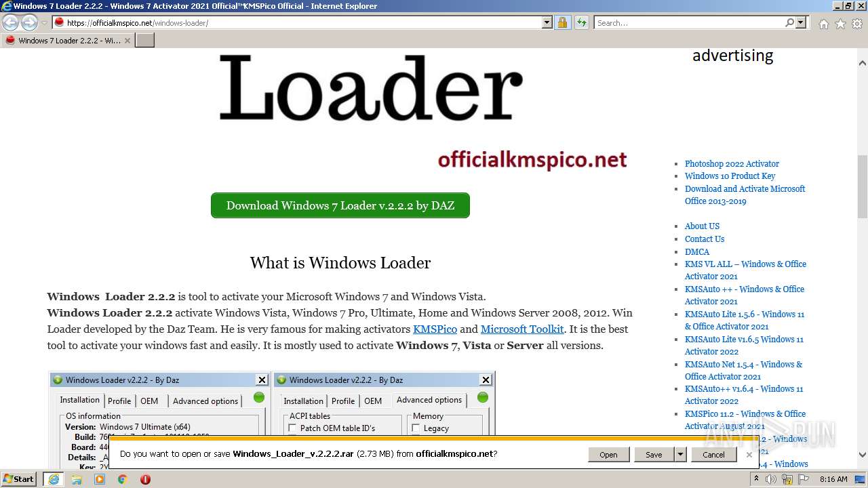
Task: Open Download and Activate Microsoft Office 2013-2019 link
Action: (745, 195)
